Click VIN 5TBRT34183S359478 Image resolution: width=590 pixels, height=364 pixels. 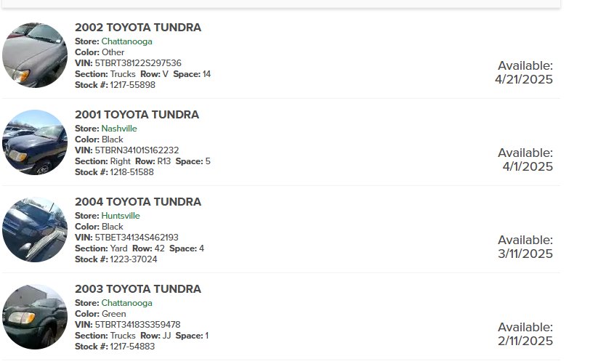pyautogui.click(x=138, y=325)
